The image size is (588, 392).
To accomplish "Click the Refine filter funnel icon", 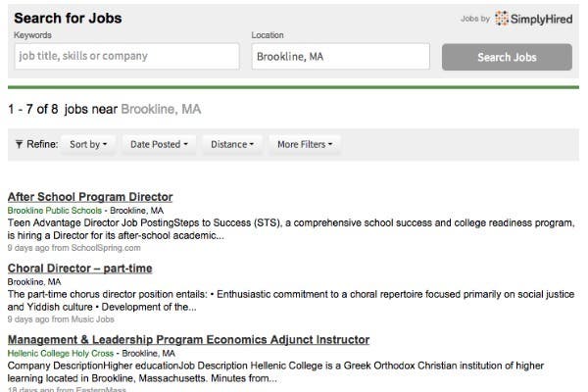I will (x=19, y=144).
